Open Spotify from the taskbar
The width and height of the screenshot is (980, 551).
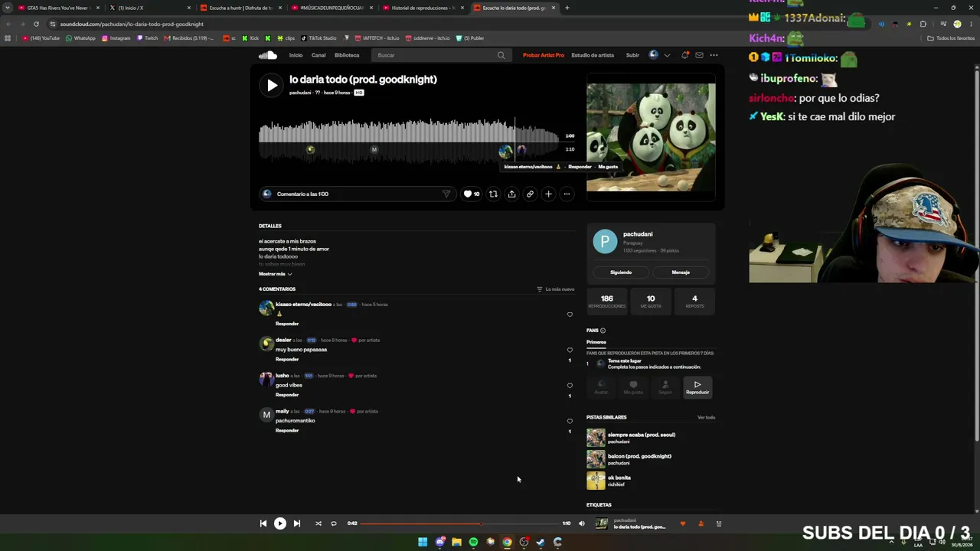click(x=473, y=542)
